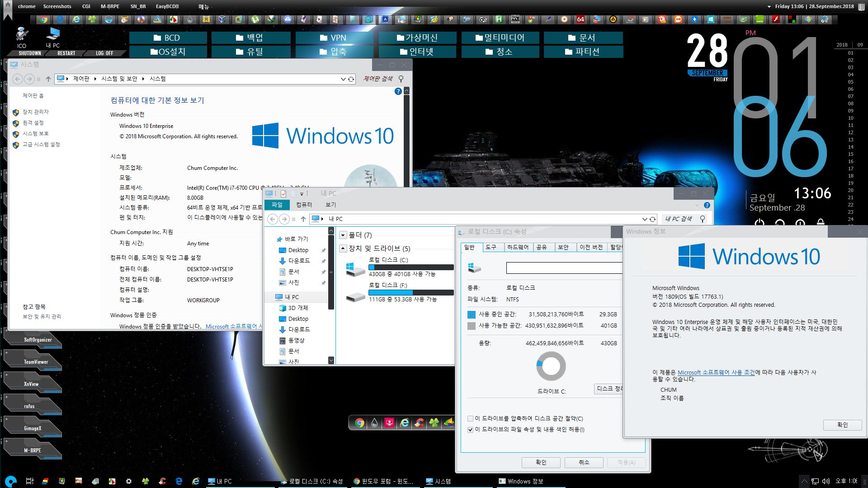This screenshot has width=868, height=488.
Task: Launch uTorrent from the top icon bar
Action: (255, 19)
